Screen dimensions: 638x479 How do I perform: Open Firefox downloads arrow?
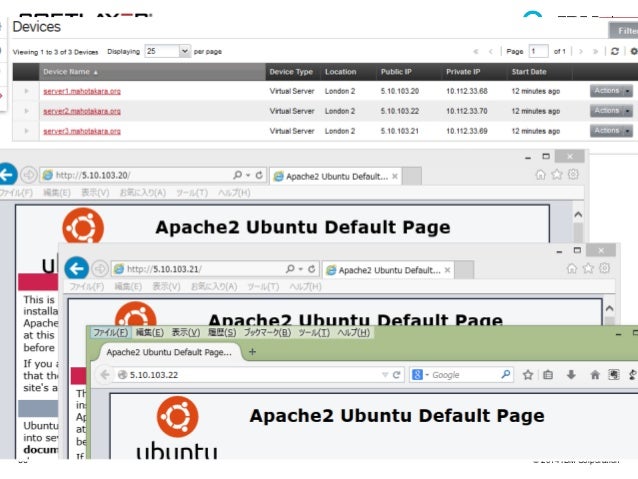pos(571,375)
